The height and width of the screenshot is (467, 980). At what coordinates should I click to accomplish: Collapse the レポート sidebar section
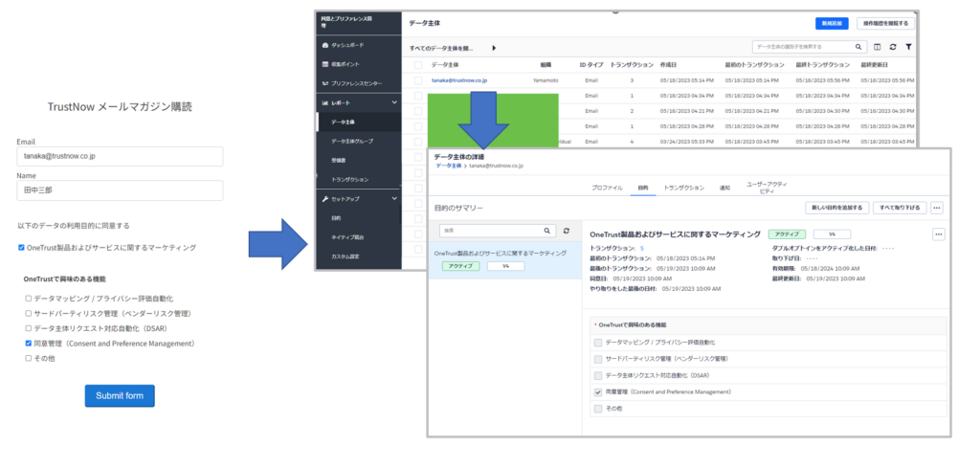[394, 102]
